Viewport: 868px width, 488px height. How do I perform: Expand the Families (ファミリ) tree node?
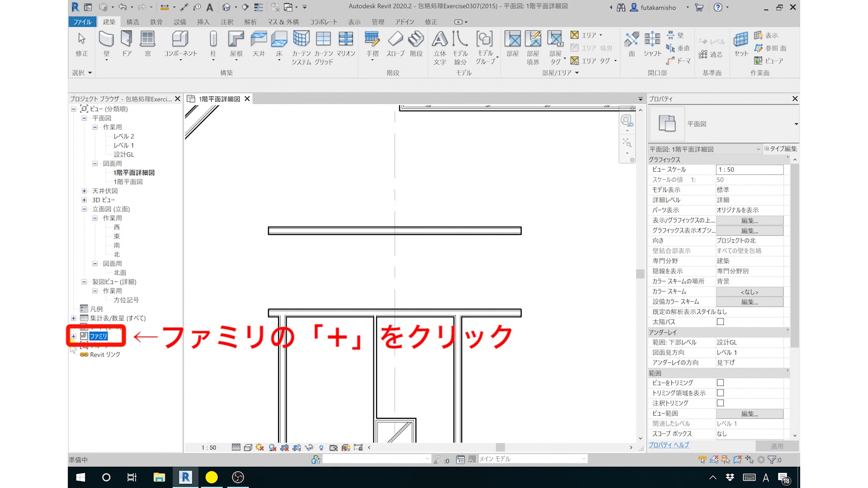point(74,336)
